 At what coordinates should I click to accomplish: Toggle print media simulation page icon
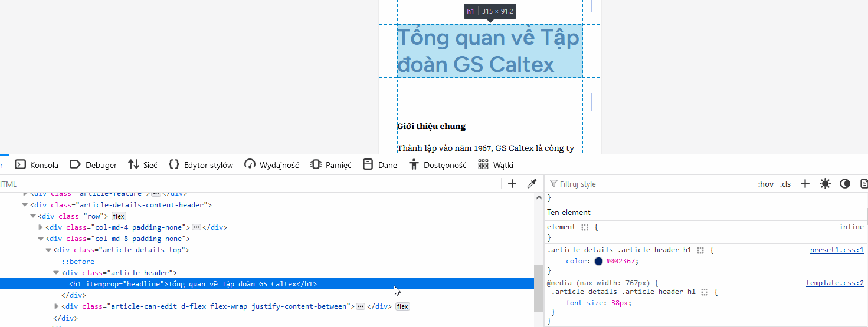[x=864, y=184]
